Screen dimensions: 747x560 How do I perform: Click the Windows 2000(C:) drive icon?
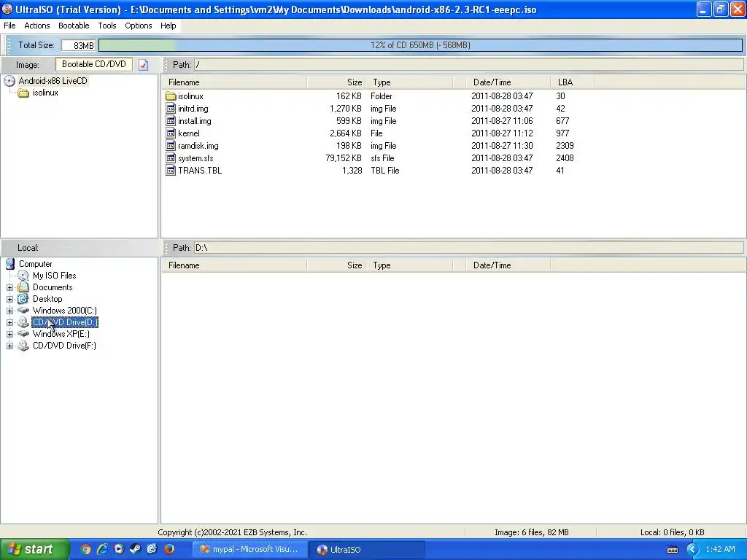(x=23, y=311)
